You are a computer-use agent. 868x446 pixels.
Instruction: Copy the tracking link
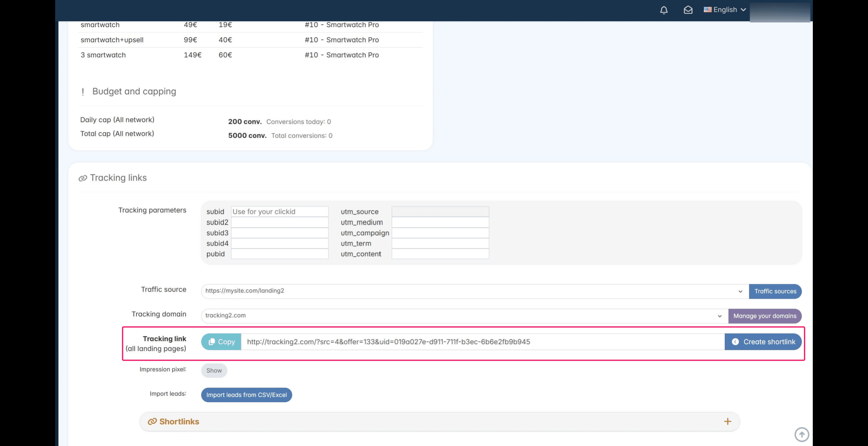(x=221, y=342)
